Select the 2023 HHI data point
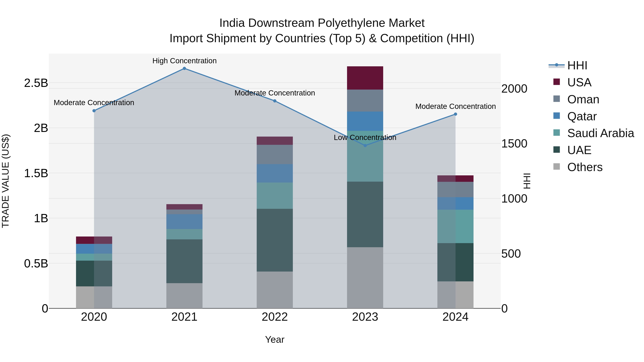 (x=365, y=145)
